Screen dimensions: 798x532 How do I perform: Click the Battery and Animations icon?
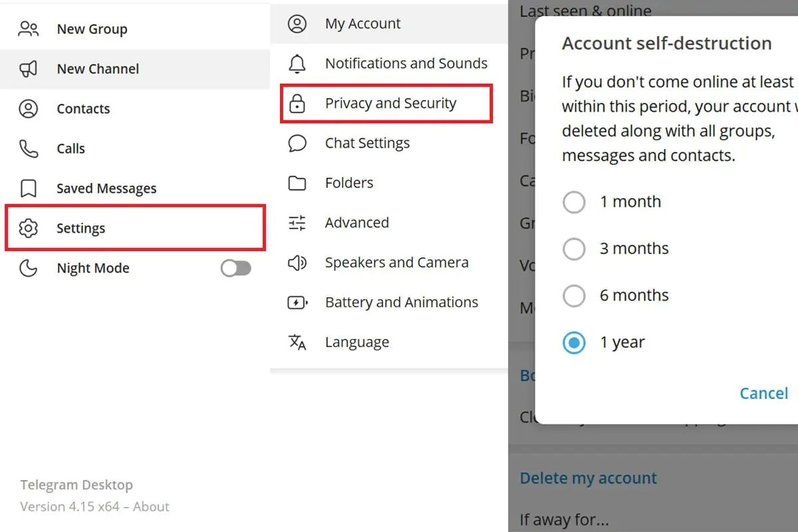[x=297, y=303]
